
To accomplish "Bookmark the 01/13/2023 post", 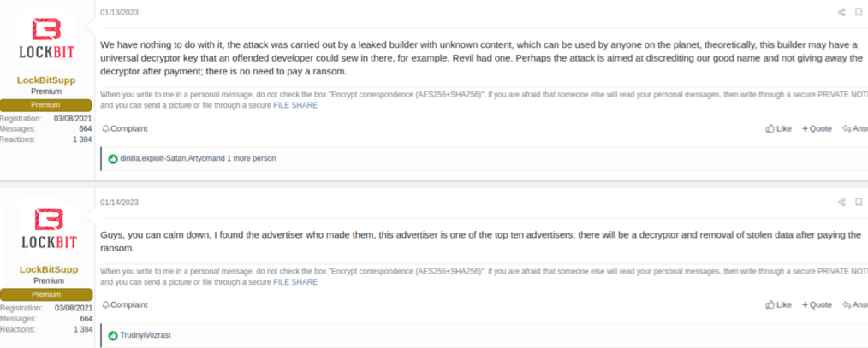I will point(859,12).
